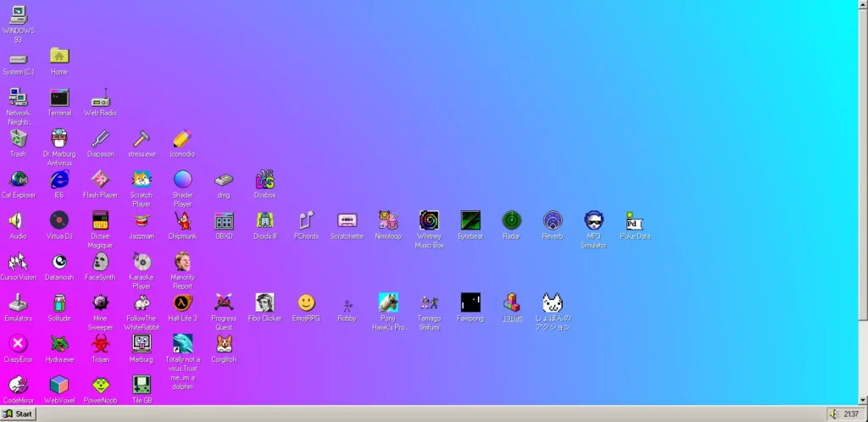Launch Virtua DJ vinyl icon
The image size is (868, 422).
click(59, 220)
